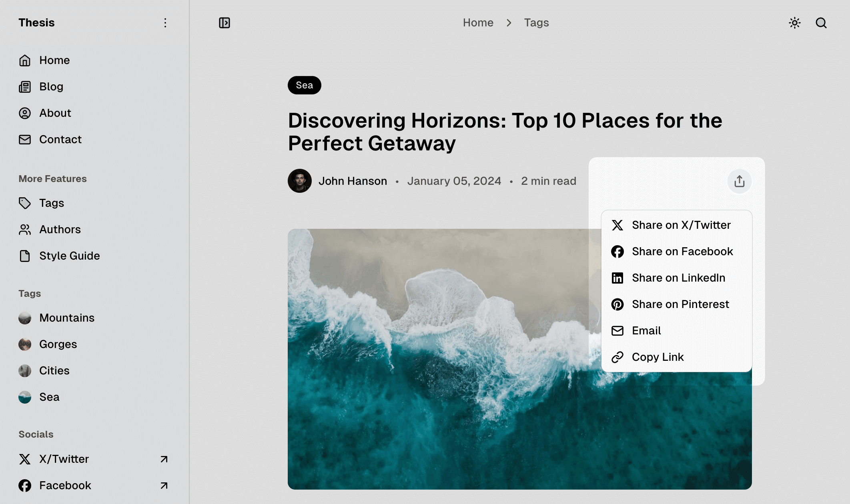Image resolution: width=850 pixels, height=504 pixels.
Task: Collapse the sidebar using the panel icon
Action: point(225,23)
